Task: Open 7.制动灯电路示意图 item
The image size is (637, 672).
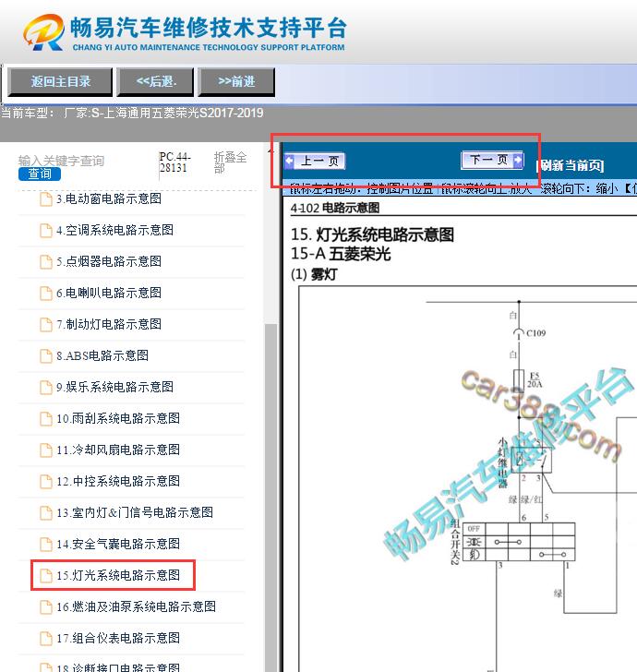Action: point(109,324)
